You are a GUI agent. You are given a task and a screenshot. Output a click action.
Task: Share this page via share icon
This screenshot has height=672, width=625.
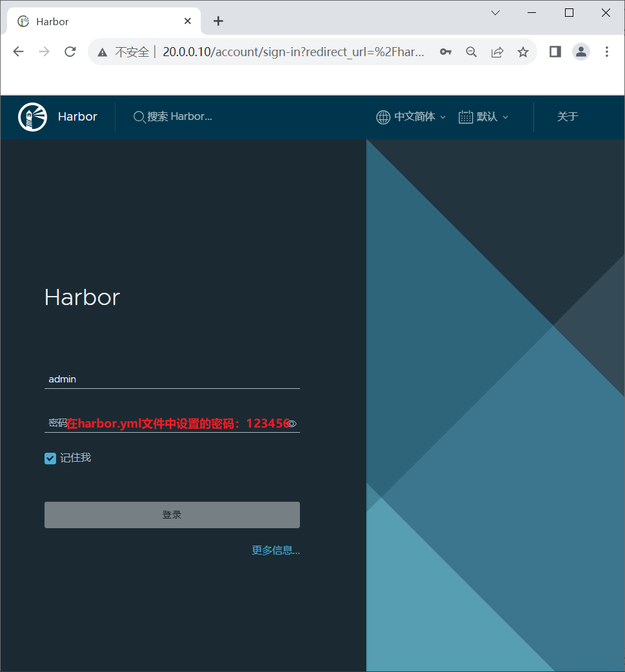pyautogui.click(x=497, y=52)
